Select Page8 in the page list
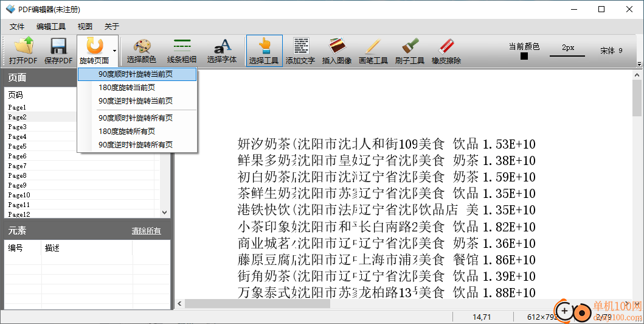The height and width of the screenshot is (324, 644). click(17, 175)
